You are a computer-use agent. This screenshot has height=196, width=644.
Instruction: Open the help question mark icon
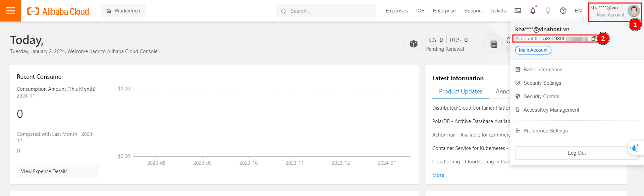(563, 11)
